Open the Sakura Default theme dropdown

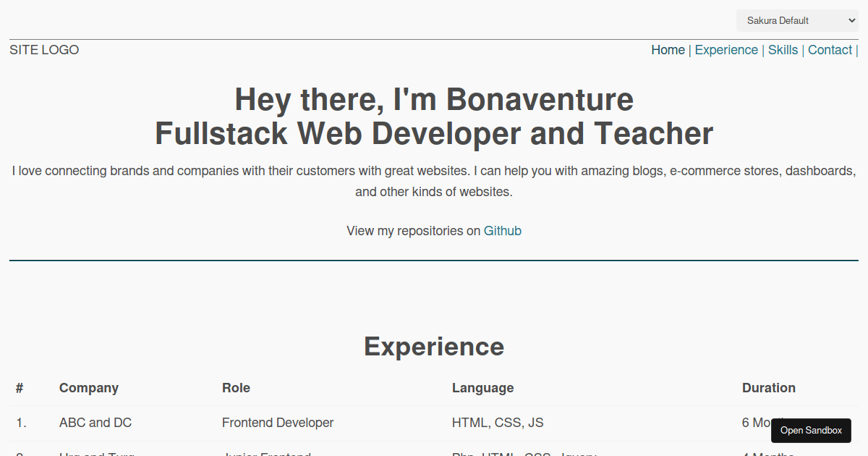click(x=797, y=20)
